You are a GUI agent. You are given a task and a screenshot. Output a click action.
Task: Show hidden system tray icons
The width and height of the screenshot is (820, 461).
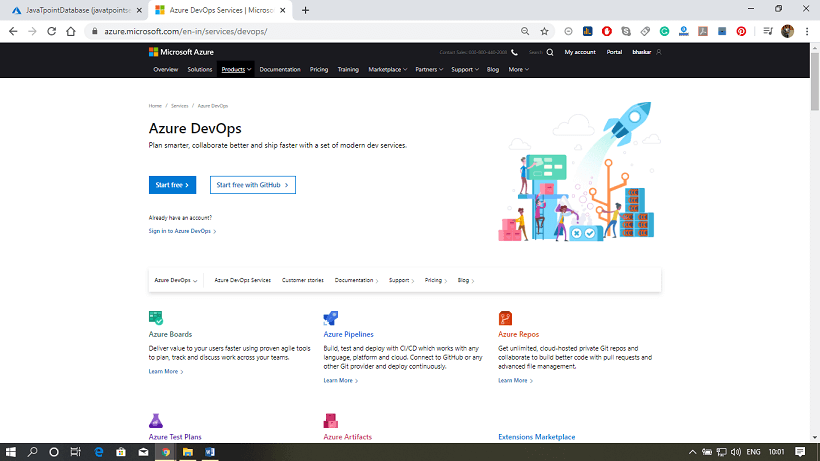(x=692, y=452)
